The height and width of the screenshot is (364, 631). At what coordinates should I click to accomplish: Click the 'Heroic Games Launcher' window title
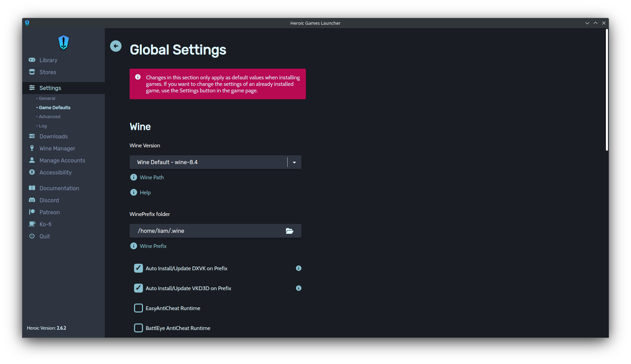pos(315,23)
